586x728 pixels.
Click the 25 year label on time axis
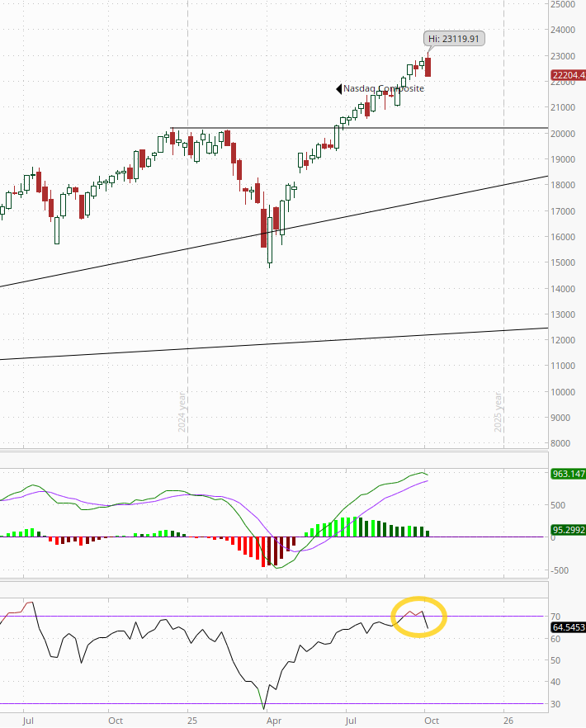192,721
